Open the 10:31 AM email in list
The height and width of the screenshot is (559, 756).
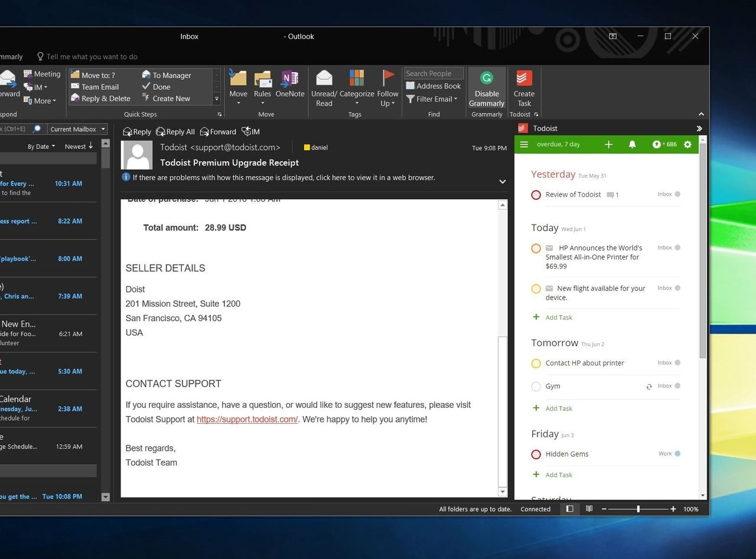(x=48, y=184)
